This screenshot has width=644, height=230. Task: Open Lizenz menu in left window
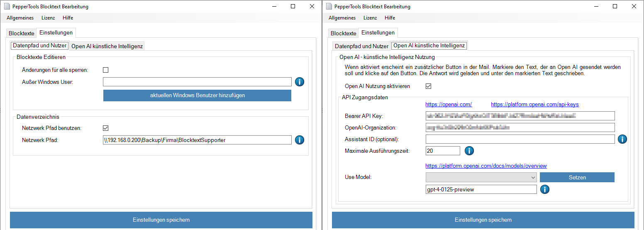[x=48, y=18]
